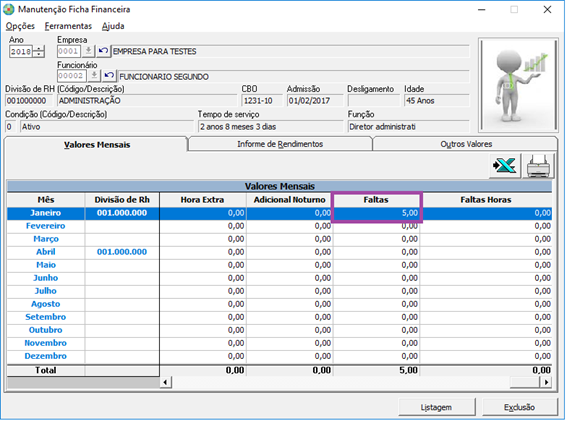The width and height of the screenshot is (567, 421).
Task: Click undo arrow beside Empresa code
Action: [x=103, y=51]
